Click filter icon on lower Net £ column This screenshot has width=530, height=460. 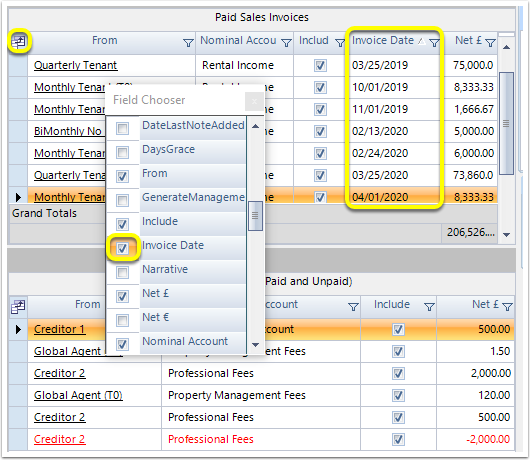click(x=507, y=307)
